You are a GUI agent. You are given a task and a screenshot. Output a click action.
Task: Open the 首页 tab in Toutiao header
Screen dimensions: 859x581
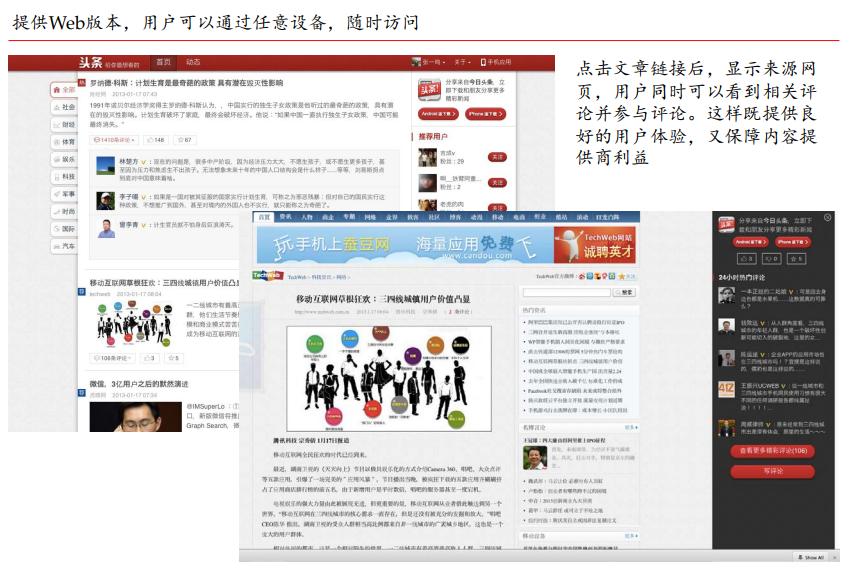[x=163, y=62]
